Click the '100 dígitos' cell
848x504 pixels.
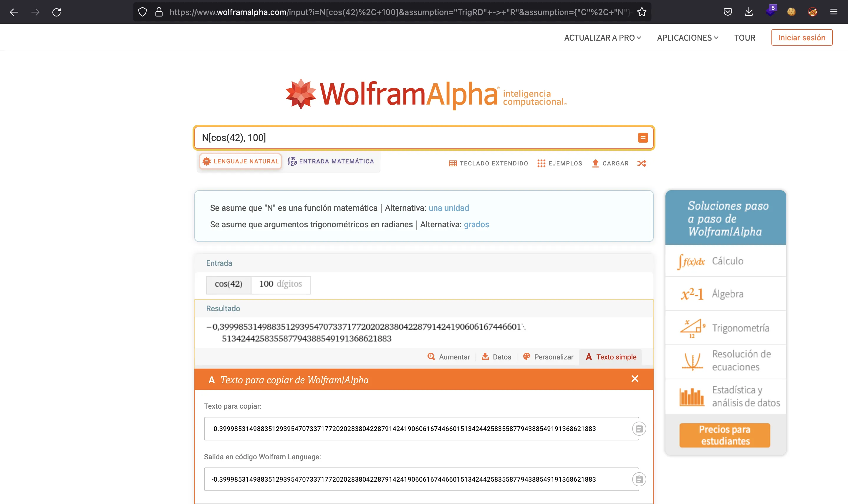(x=281, y=284)
